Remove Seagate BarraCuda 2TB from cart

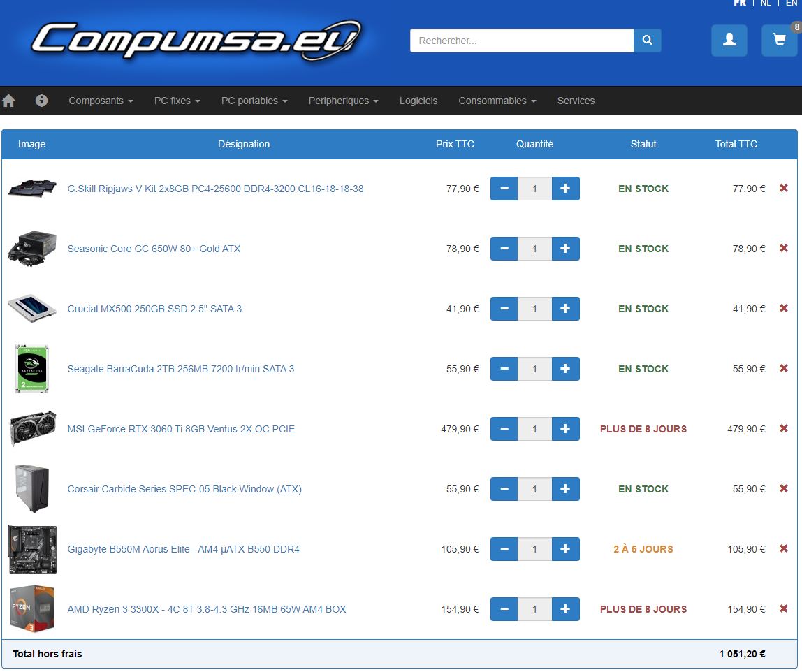[x=783, y=368]
